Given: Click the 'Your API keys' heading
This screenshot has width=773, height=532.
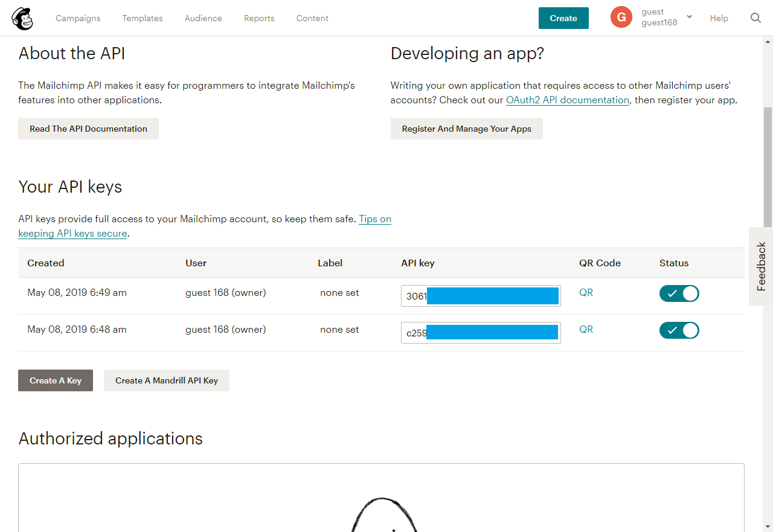Looking at the screenshot, I should coord(70,187).
